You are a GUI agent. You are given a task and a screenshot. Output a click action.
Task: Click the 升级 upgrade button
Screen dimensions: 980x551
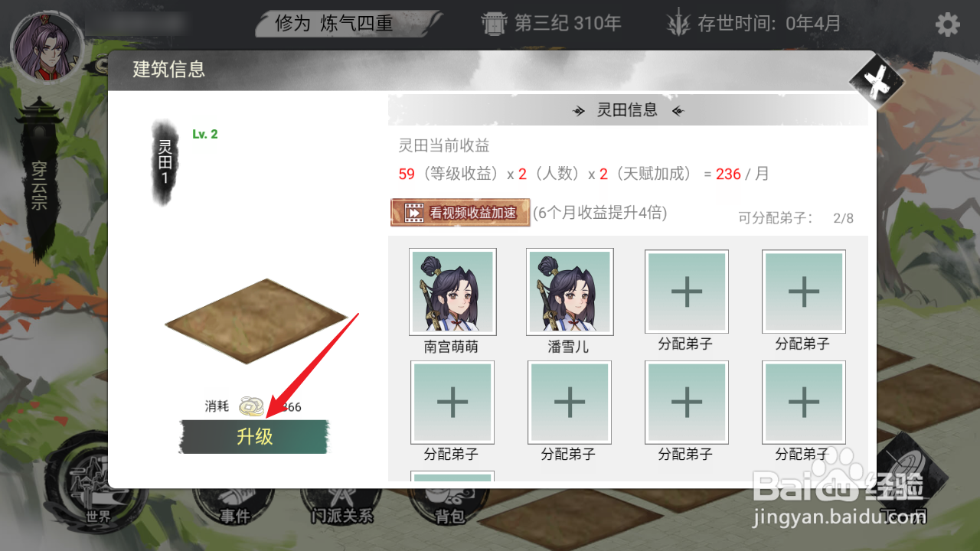coord(254,437)
